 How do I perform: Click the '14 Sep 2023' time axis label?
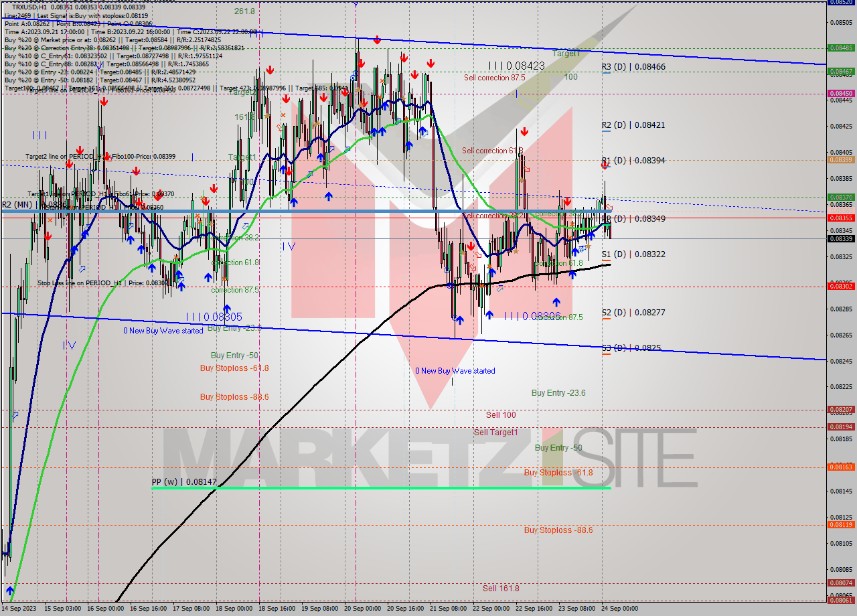click(x=19, y=609)
